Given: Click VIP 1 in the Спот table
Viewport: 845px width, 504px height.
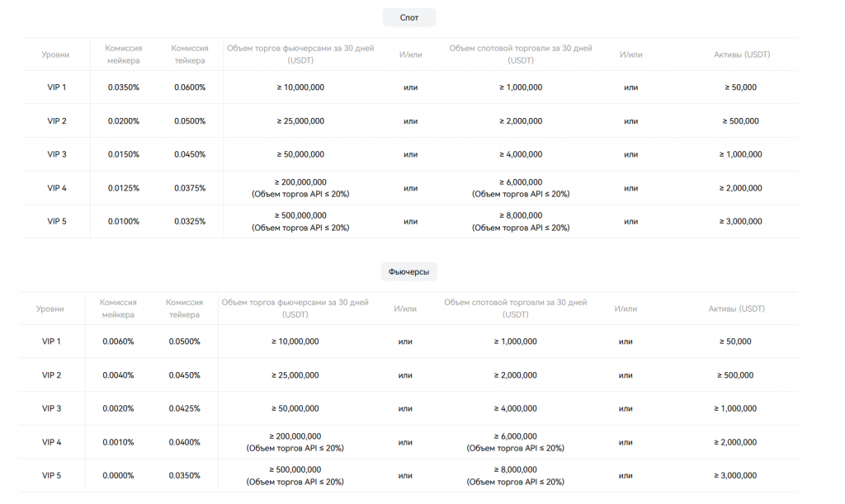Looking at the screenshot, I should coord(57,87).
